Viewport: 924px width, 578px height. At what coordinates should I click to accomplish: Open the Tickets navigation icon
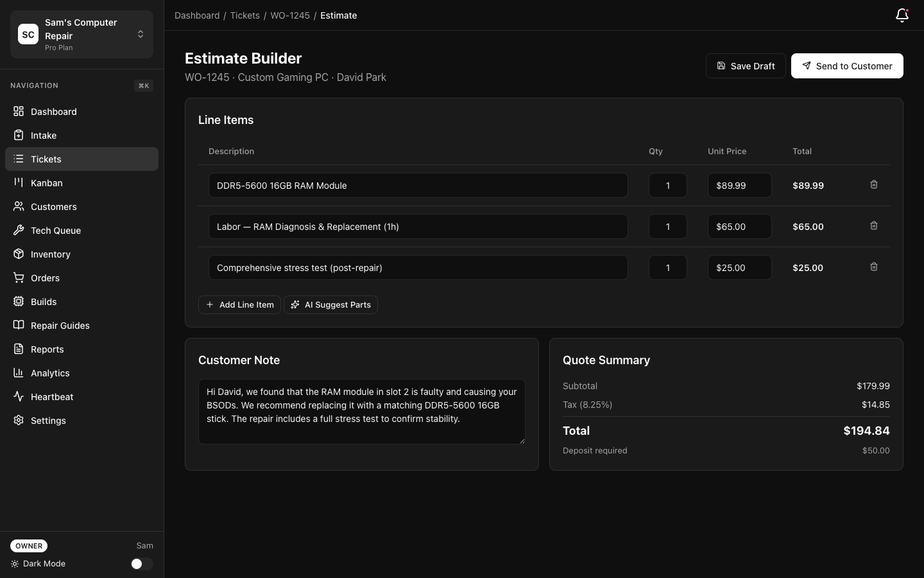(18, 159)
